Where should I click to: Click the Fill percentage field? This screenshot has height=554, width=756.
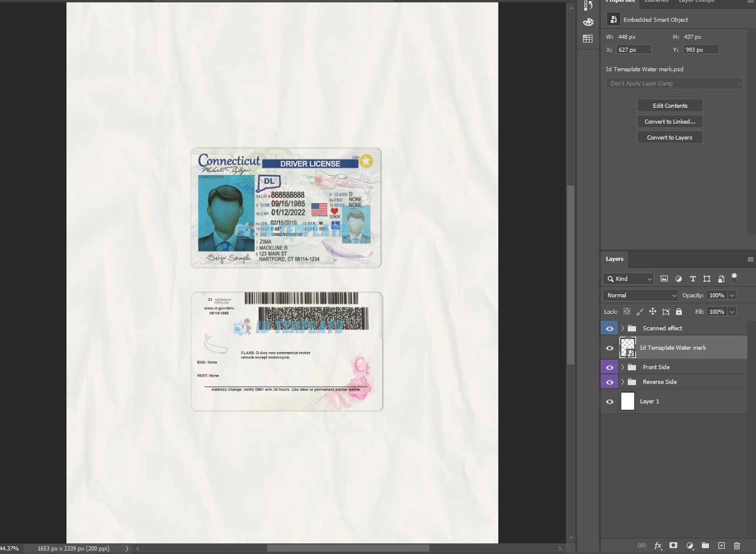pos(717,311)
